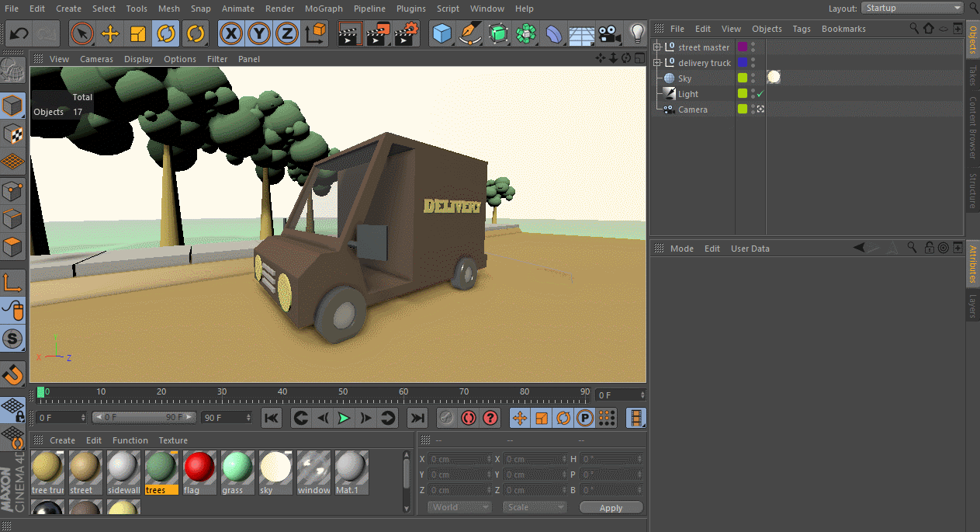The height and width of the screenshot is (532, 980).
Task: Open the File menu
Action: point(12,9)
